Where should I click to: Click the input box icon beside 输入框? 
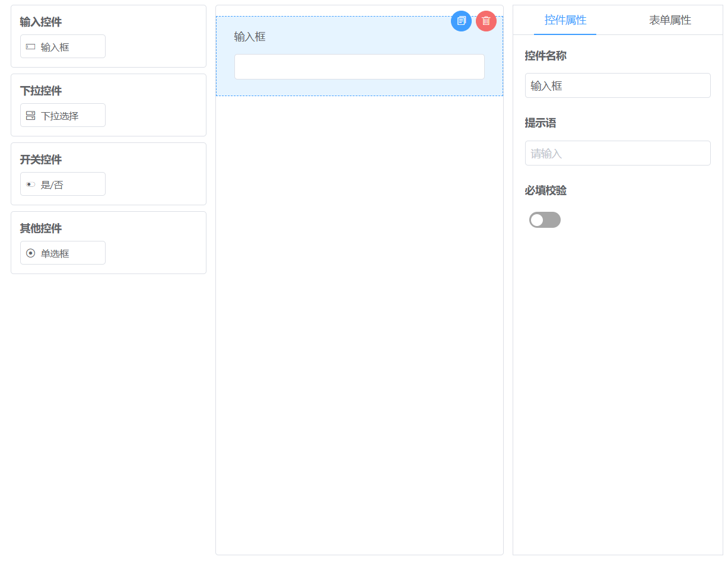tap(30, 46)
